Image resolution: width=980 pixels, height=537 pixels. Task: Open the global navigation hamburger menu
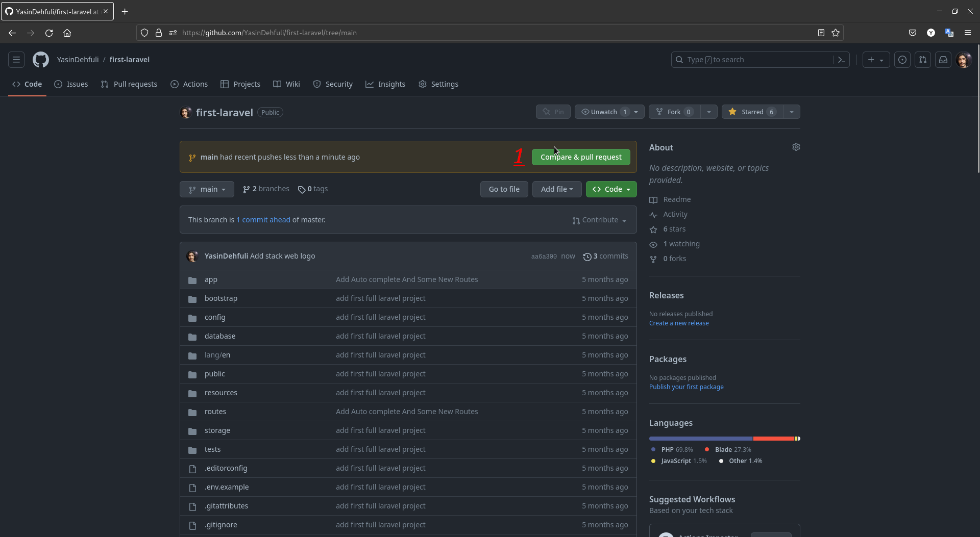[16, 60]
